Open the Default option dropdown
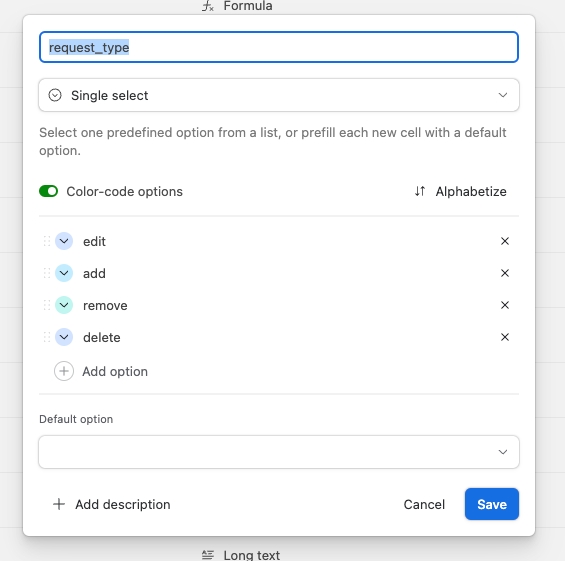 click(279, 452)
